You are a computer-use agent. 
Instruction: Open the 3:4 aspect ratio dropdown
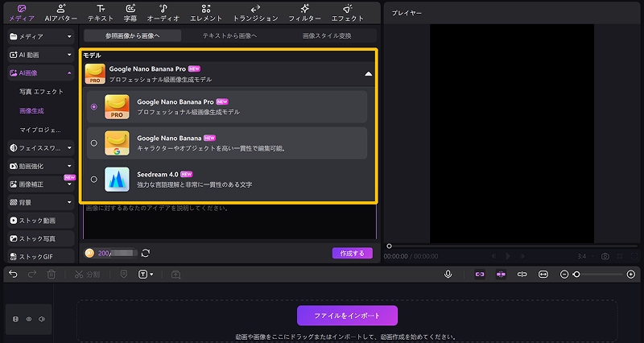(x=585, y=256)
